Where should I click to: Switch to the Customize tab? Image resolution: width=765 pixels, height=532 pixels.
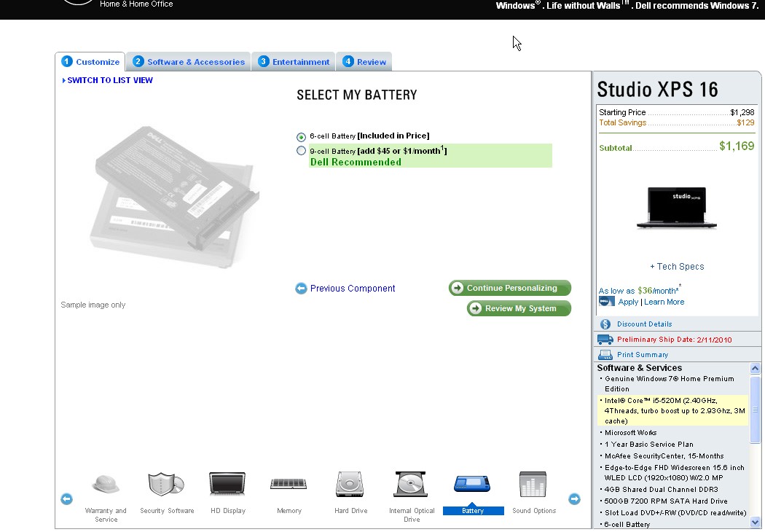90,61
